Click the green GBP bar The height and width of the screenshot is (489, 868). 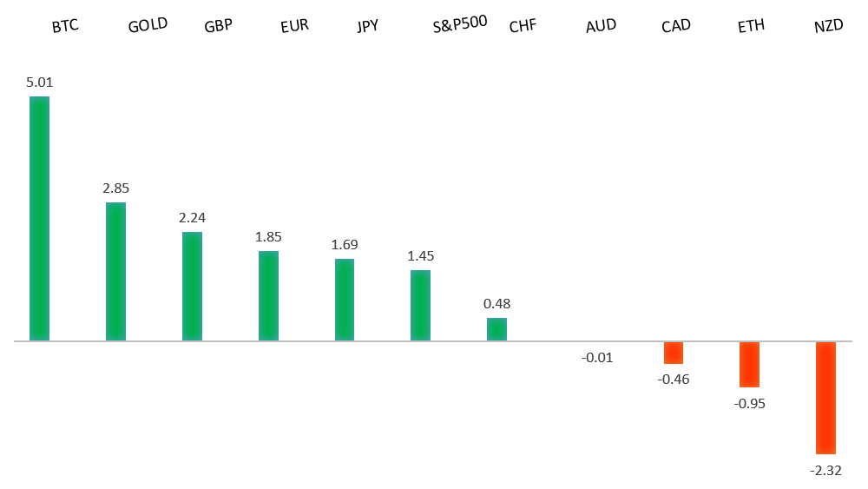[x=192, y=286]
